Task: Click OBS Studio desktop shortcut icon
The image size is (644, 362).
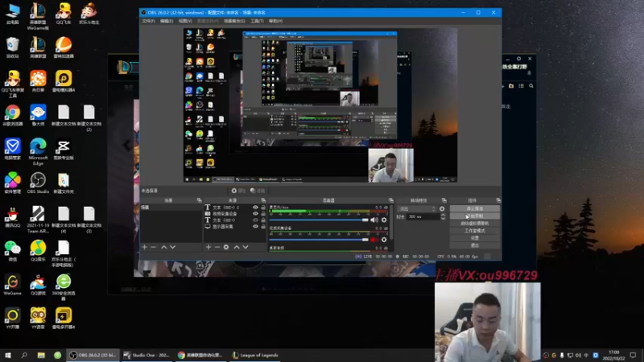Action: (x=38, y=180)
